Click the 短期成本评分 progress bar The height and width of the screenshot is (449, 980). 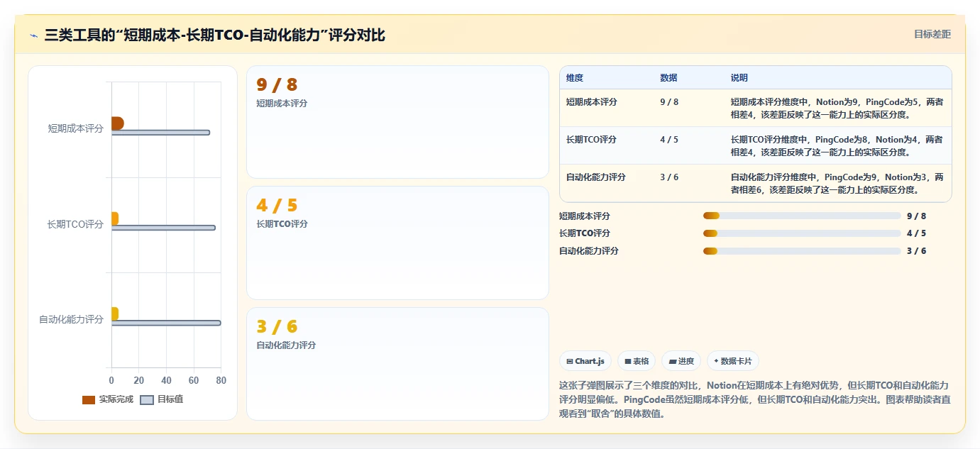802,216
